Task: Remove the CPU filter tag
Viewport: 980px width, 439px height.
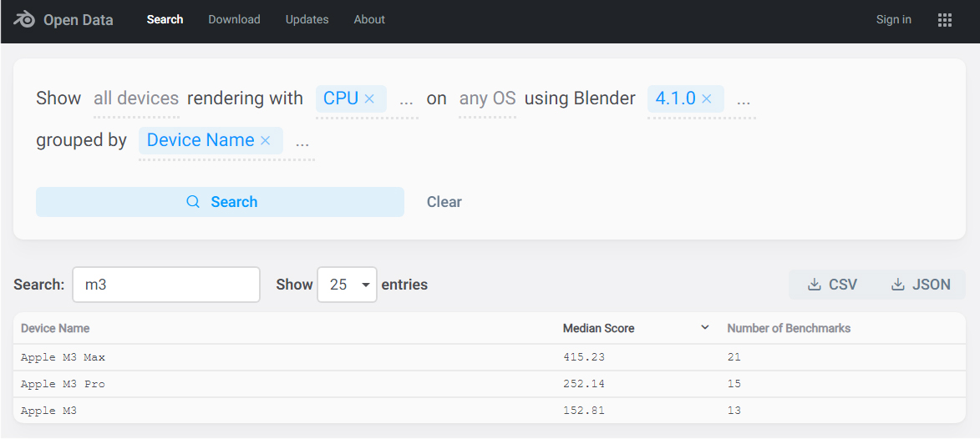Action: coord(369,98)
